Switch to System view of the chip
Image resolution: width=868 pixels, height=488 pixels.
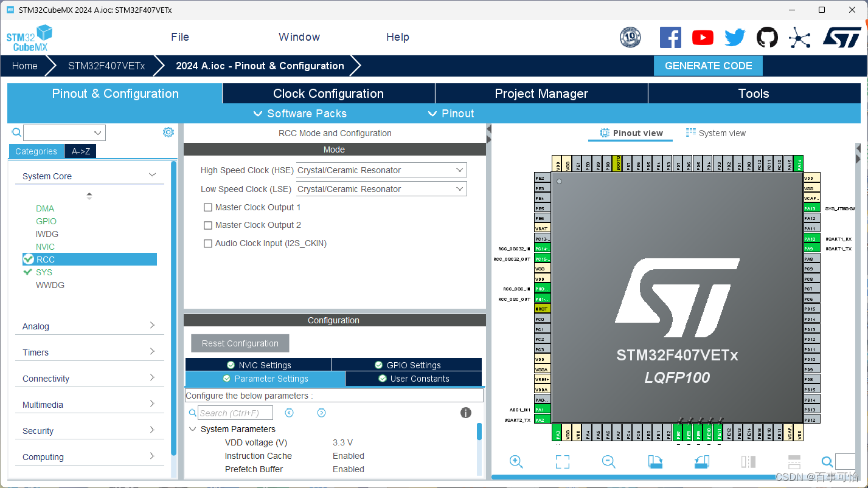point(716,132)
